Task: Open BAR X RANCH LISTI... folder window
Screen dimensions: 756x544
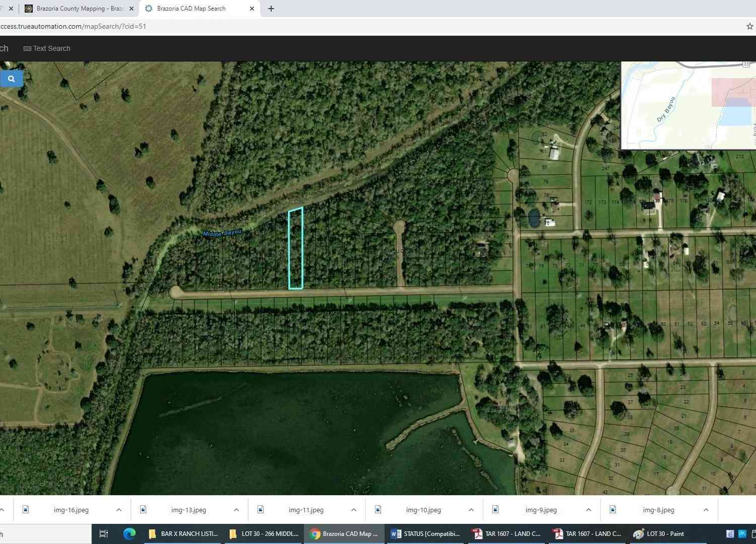Action: pos(183,534)
